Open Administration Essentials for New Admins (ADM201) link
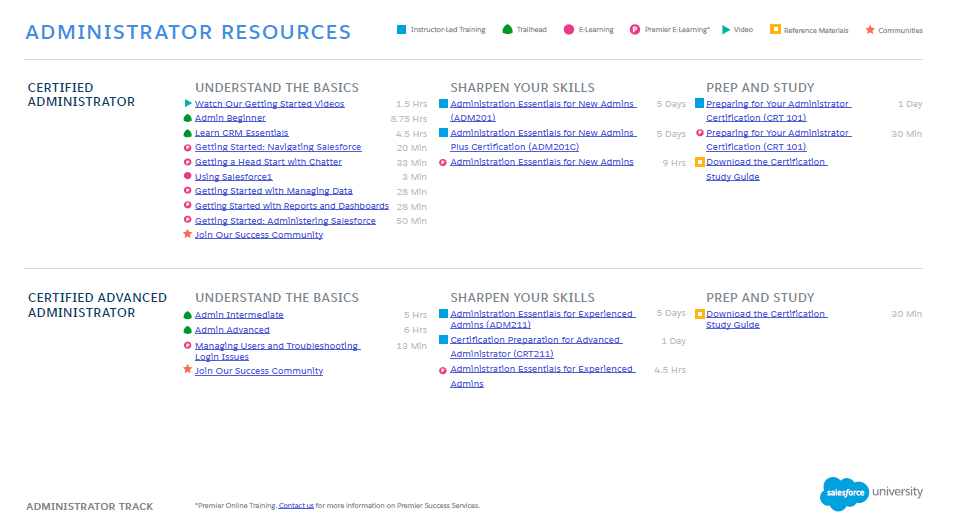Viewport: 960px width, 524px height. (x=542, y=111)
